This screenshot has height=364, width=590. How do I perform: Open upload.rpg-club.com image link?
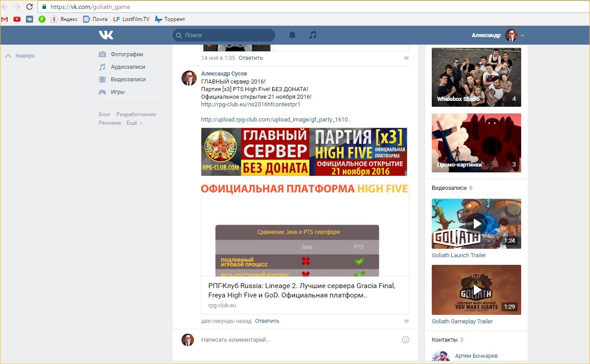click(x=276, y=120)
